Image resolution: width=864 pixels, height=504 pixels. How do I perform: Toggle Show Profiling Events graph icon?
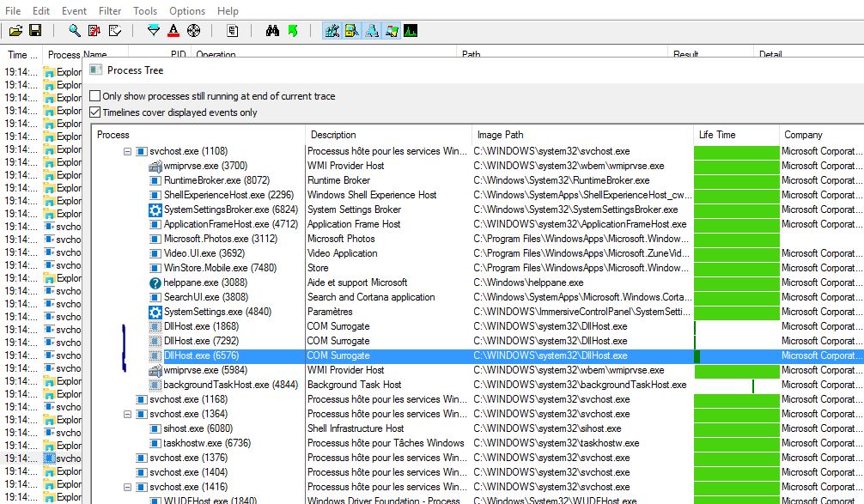click(x=411, y=31)
